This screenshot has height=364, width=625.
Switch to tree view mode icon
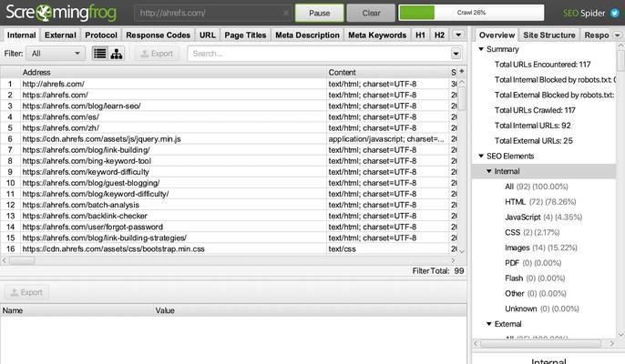click(117, 54)
